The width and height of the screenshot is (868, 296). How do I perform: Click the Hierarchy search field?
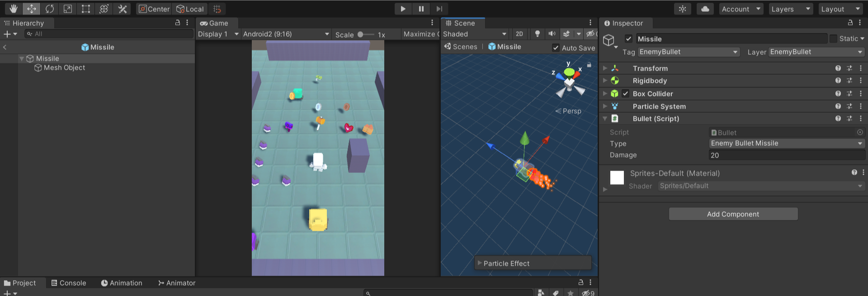pos(108,34)
